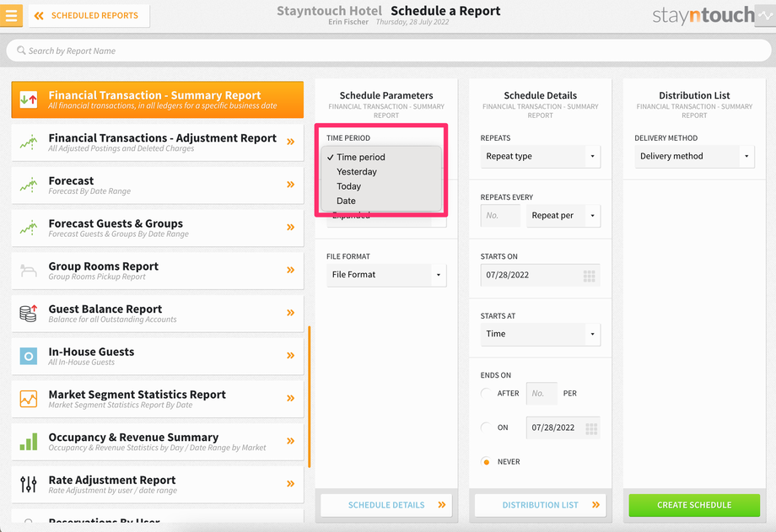This screenshot has width=776, height=532.
Task: Expand the Guest Balance Report chevron
Action: [x=290, y=313]
